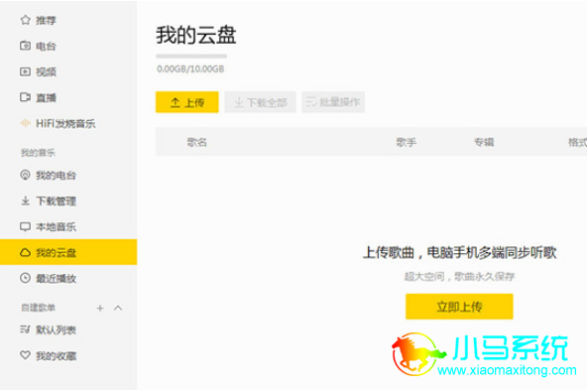The width and height of the screenshot is (588, 390).
Task: Open the 最近播放 clock icon
Action: coord(25,278)
